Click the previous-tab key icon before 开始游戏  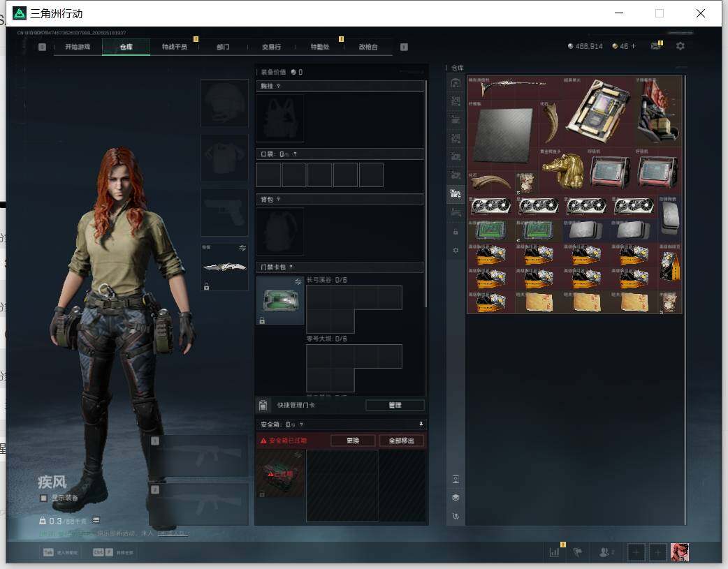pyautogui.click(x=42, y=47)
